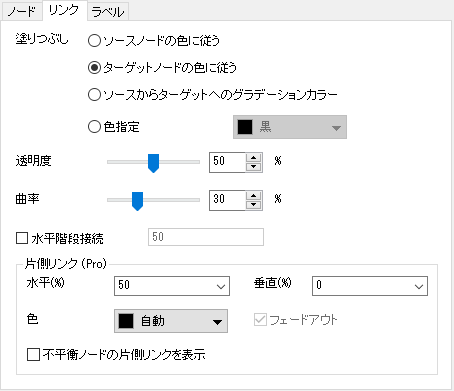
Task: Select ソースノードの色に従う radio option
Action: [x=154, y=41]
